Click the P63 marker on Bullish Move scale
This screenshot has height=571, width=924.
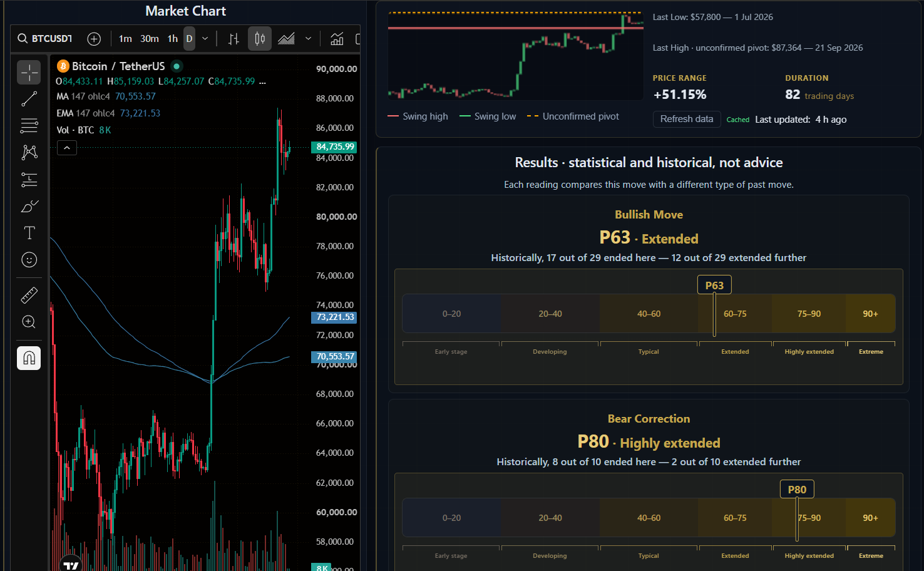click(714, 285)
